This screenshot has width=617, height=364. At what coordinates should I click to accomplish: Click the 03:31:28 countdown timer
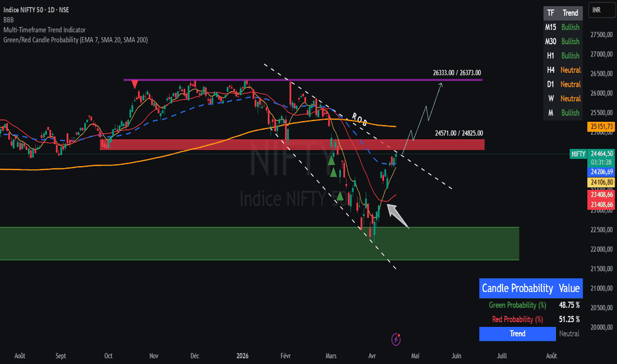pyautogui.click(x=601, y=162)
